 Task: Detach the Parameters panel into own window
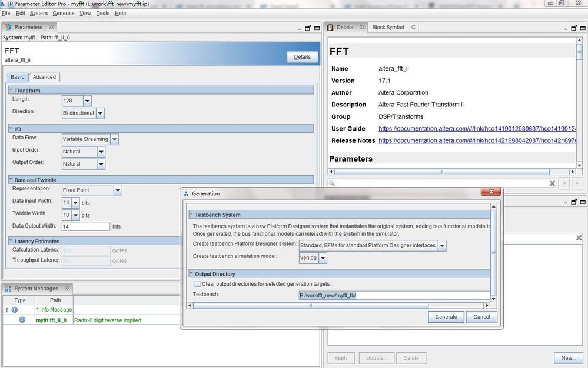[308, 28]
